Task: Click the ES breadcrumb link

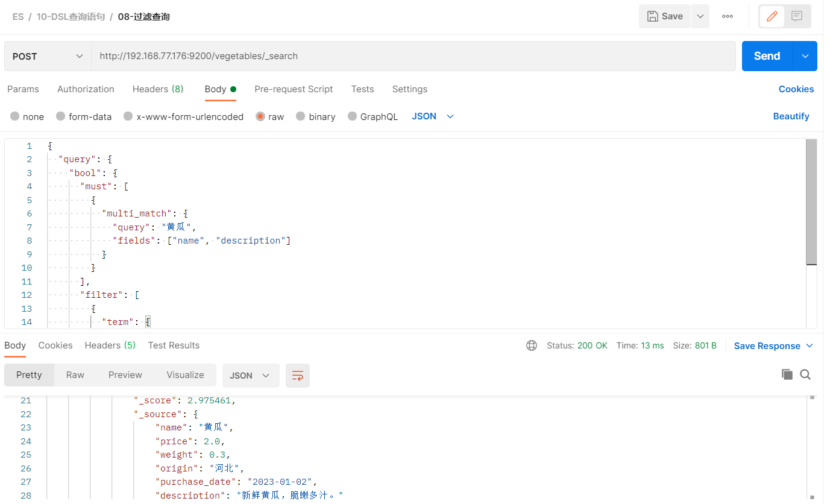Action: click(18, 17)
